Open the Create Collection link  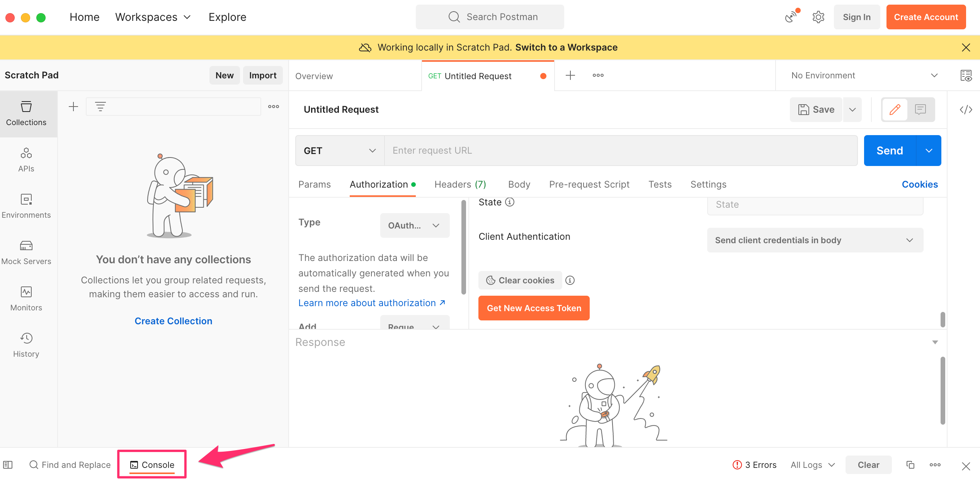coord(174,321)
